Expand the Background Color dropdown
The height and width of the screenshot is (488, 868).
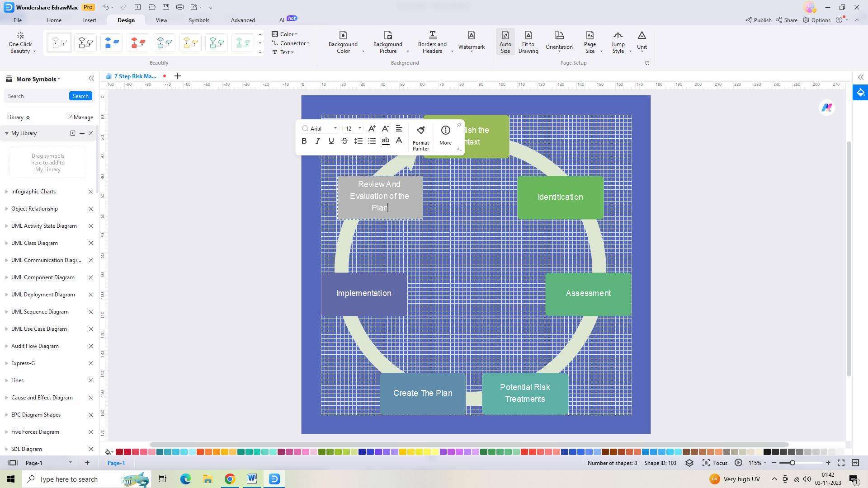point(363,52)
